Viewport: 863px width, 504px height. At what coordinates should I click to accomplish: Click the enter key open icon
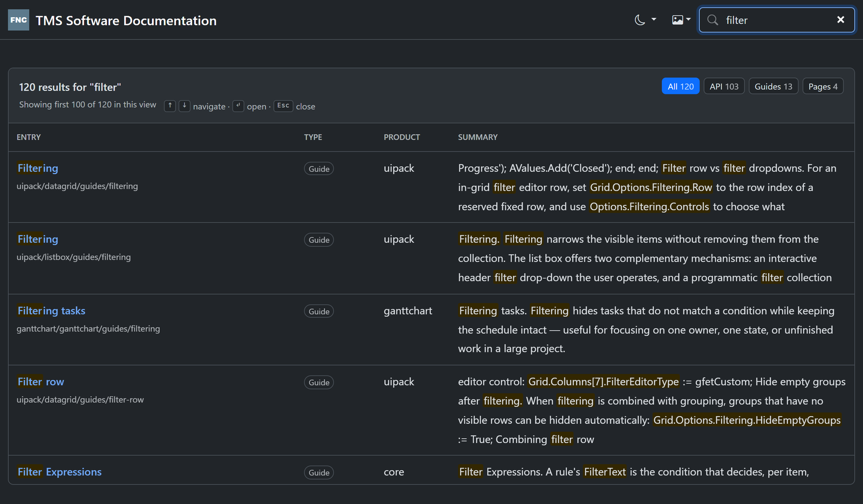(x=238, y=106)
